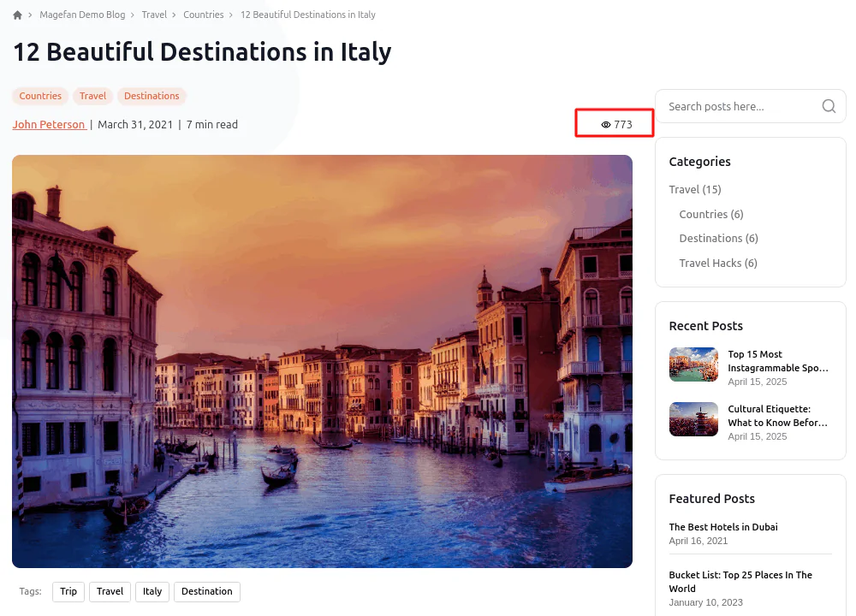Click the search magnifier icon
The image size is (856, 616).
click(829, 106)
